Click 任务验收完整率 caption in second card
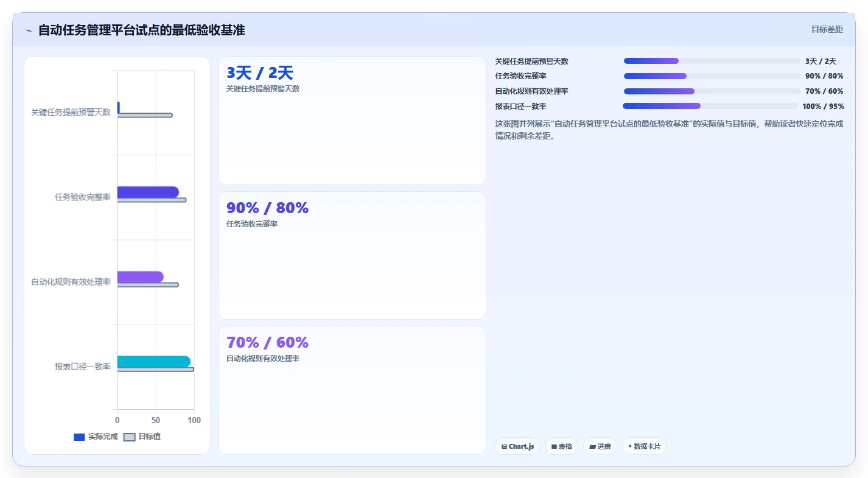This screenshot has height=478, width=868. (252, 224)
